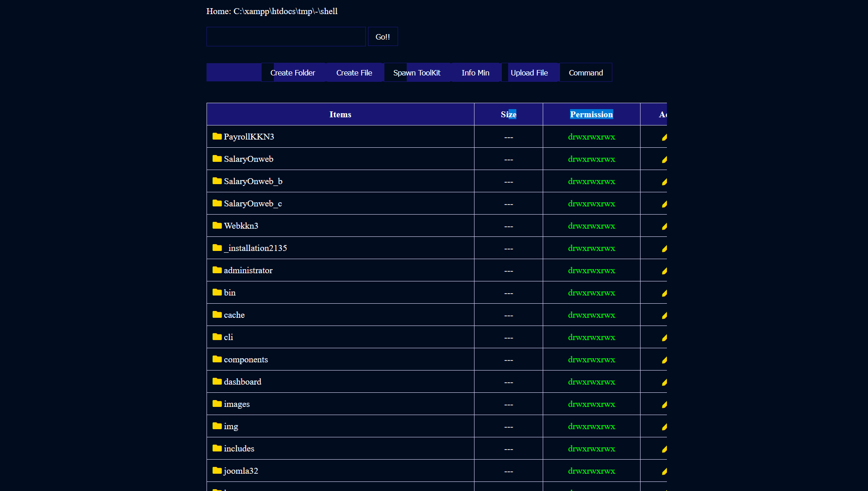868x491 pixels.
Task: Click the dashboard folder icon
Action: 217,381
